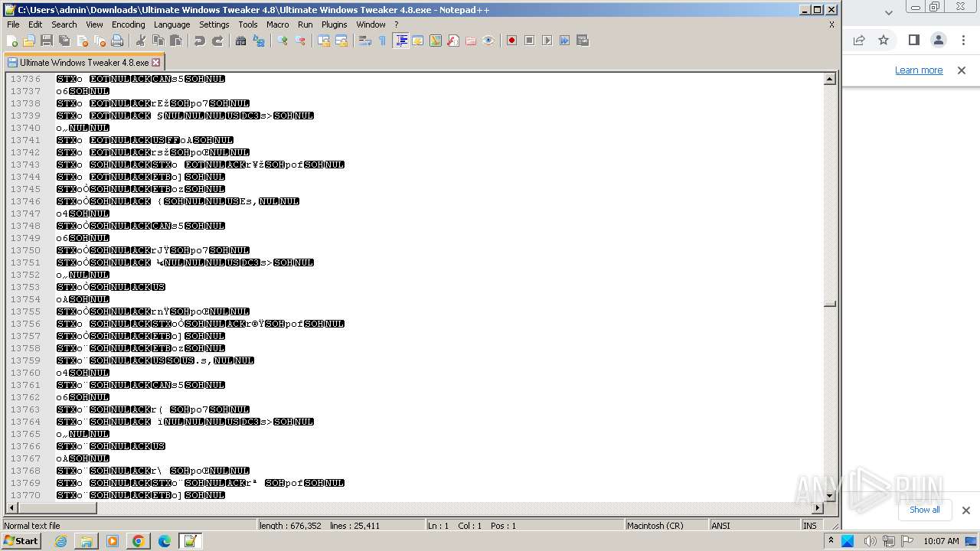Viewport: 980px width, 551px height.
Task: Toggle the monitoring eye icon
Action: pos(488,41)
